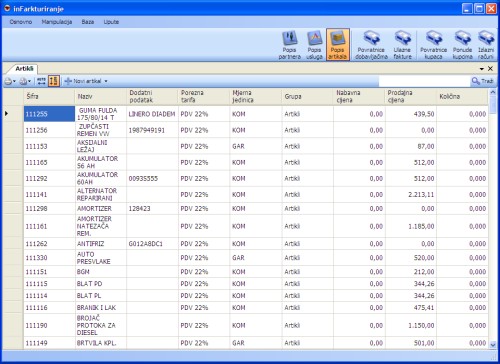Open the Manipulacija menu
Viewport: 500px width, 364px height.
[57, 22]
